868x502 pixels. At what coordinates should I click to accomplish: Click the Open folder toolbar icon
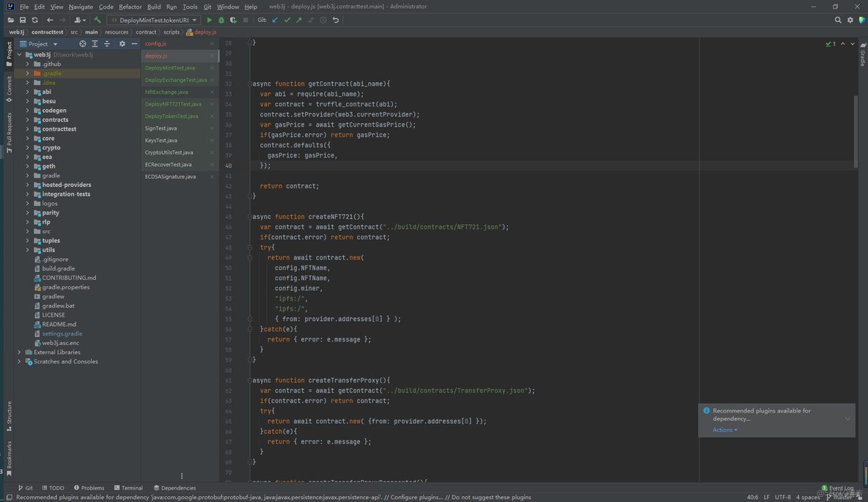(10, 20)
